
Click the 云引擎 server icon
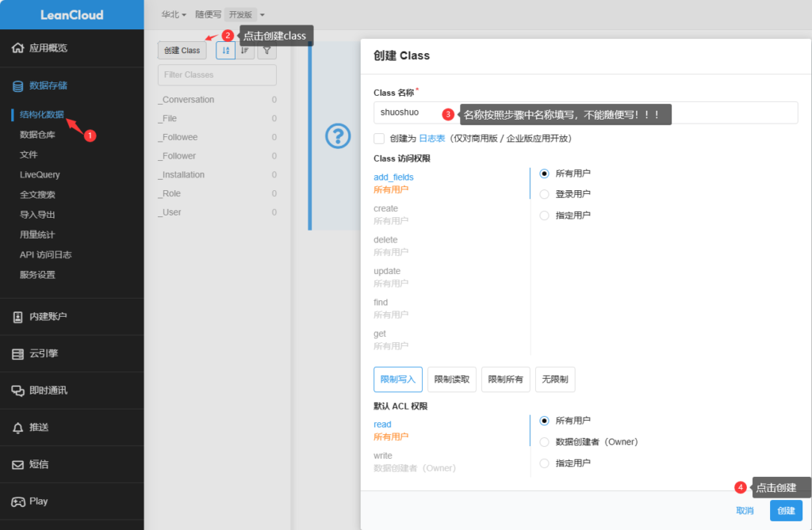tap(17, 353)
